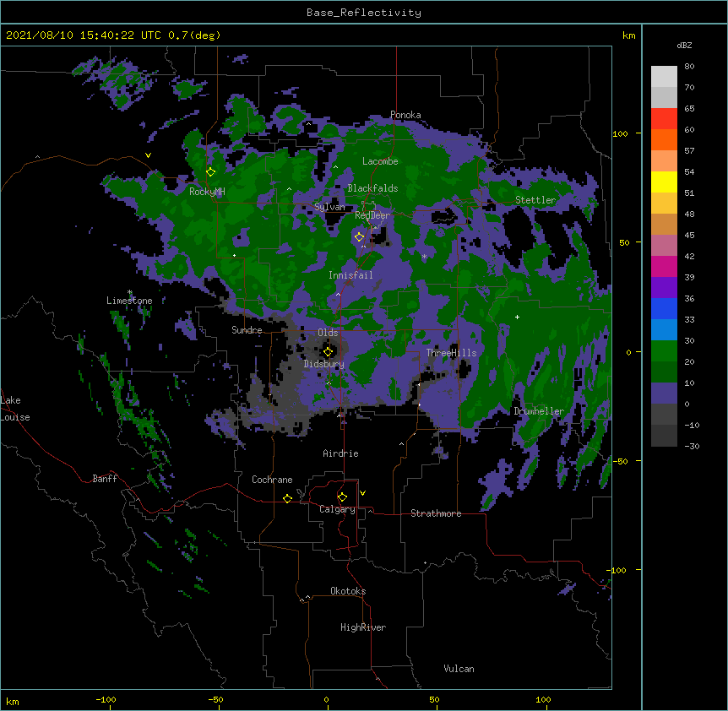Screen dimensions: 728x711
Task: Select the Calgary city label
Action: (x=337, y=509)
